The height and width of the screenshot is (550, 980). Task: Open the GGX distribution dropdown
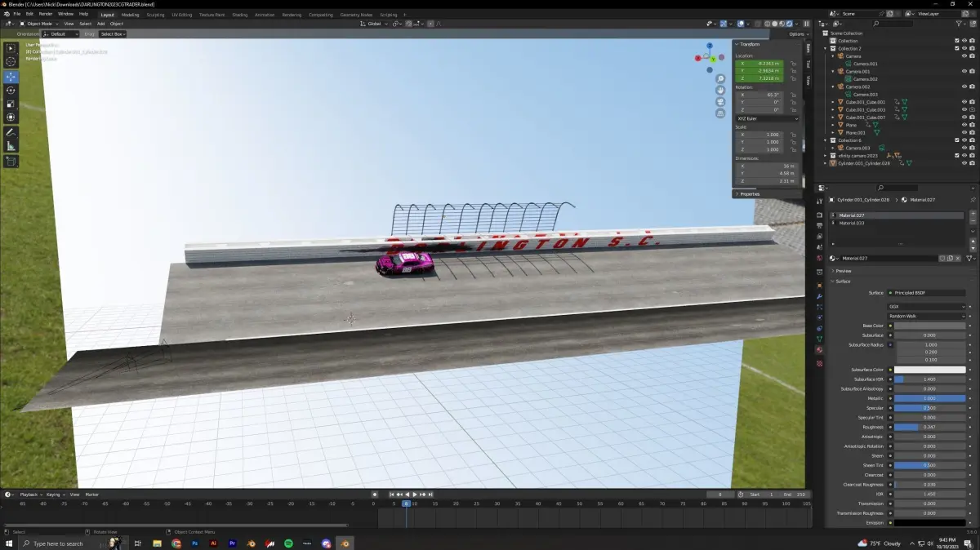[927, 307]
